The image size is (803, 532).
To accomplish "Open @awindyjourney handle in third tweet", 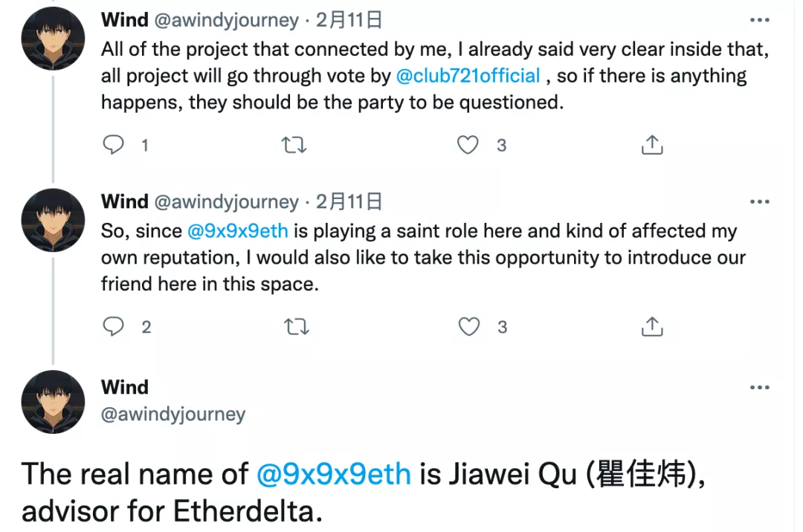I will tap(173, 415).
